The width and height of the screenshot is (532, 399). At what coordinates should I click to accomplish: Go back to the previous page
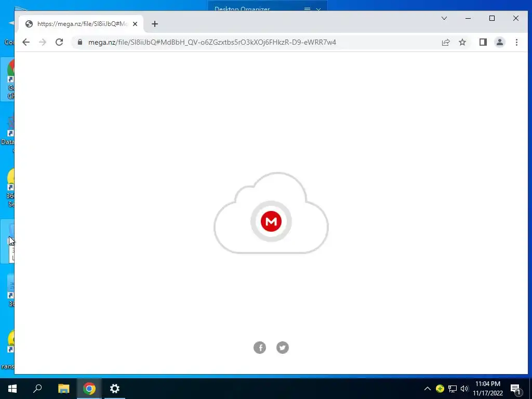click(x=26, y=42)
